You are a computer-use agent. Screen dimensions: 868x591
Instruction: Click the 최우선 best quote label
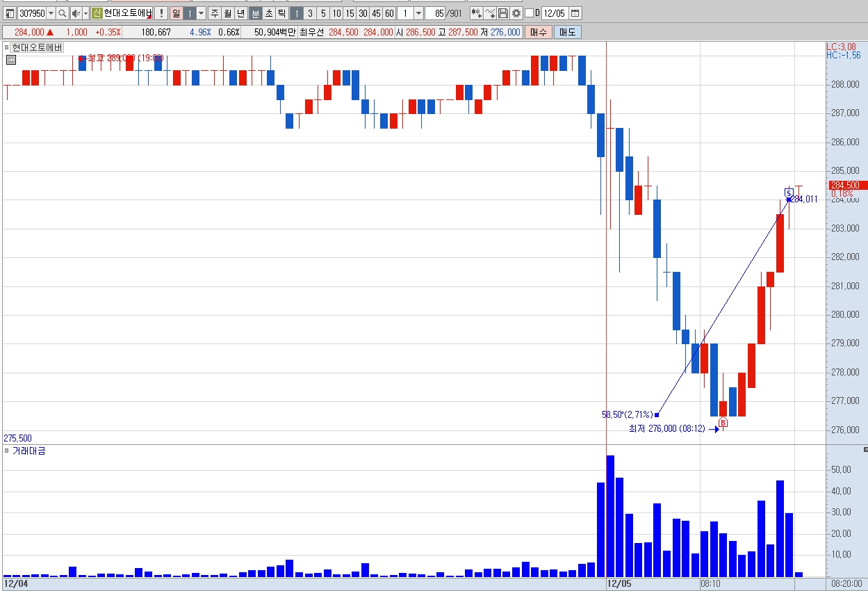311,32
